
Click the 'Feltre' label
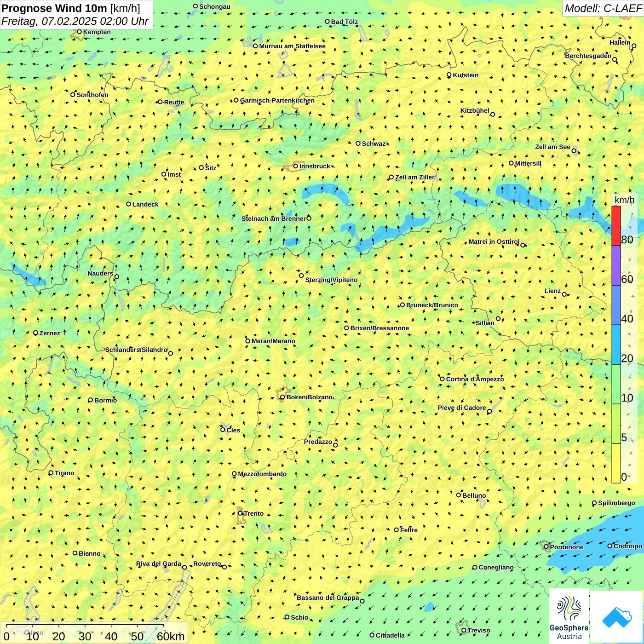click(x=409, y=530)
